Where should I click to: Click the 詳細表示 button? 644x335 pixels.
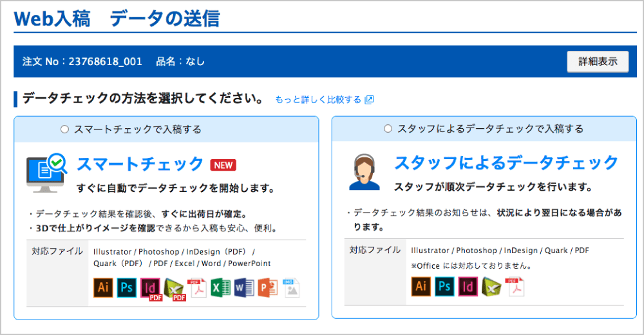click(x=597, y=61)
